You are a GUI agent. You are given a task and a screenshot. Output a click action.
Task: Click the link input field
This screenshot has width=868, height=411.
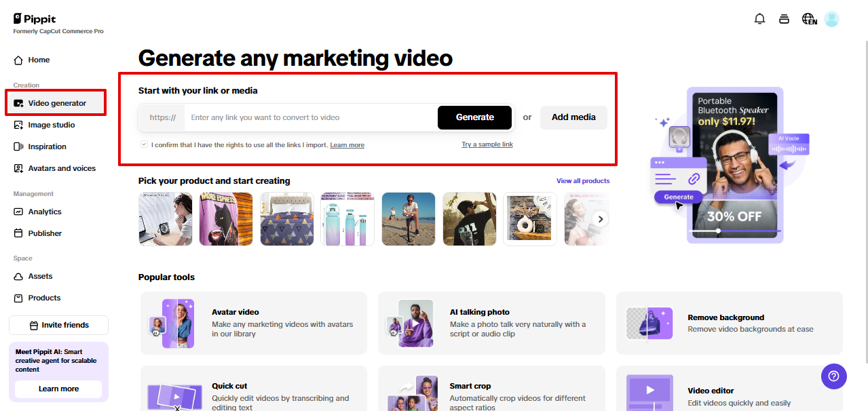(305, 117)
